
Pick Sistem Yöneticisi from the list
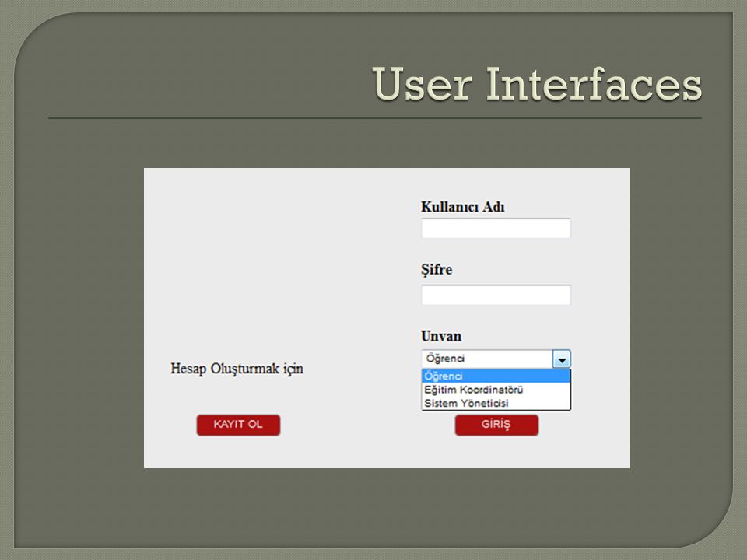496,403
